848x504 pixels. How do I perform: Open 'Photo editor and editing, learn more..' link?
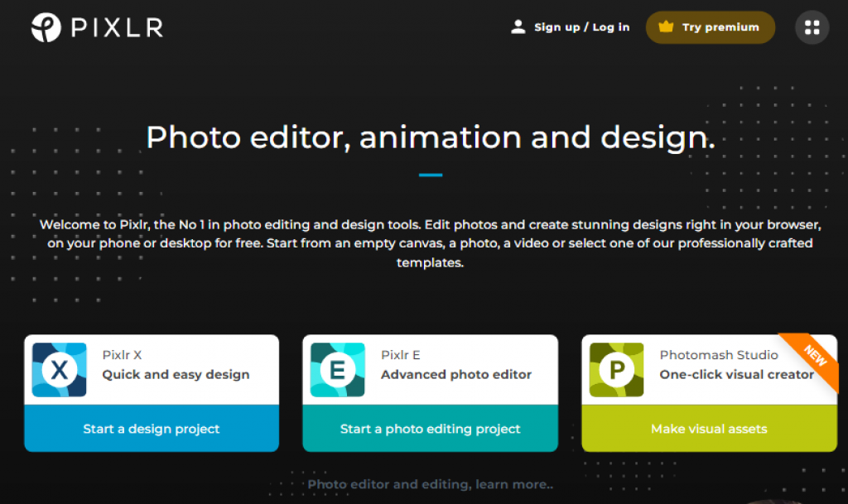pyautogui.click(x=430, y=484)
